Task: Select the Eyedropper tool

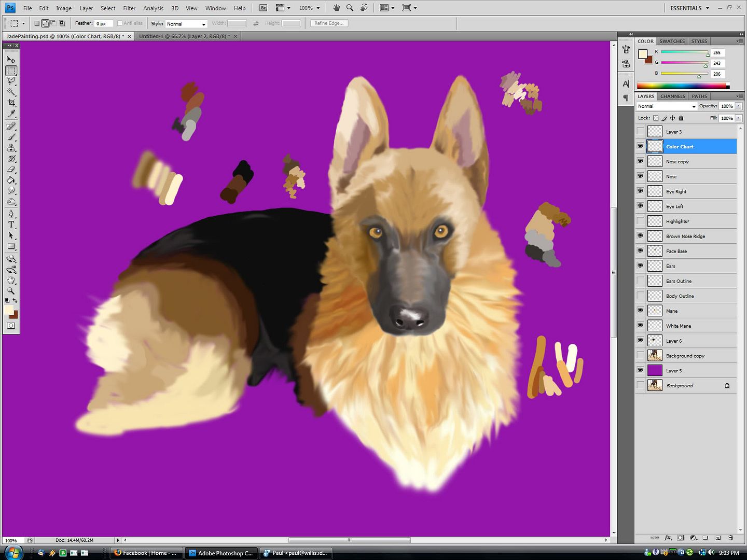Action: 11,114
